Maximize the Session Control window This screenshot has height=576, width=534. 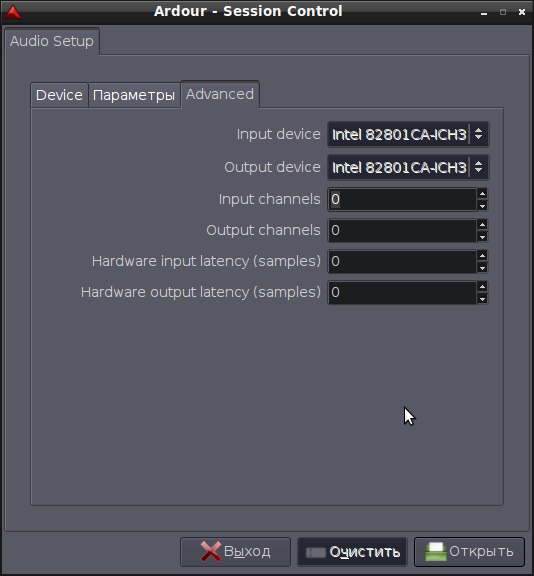click(503, 12)
